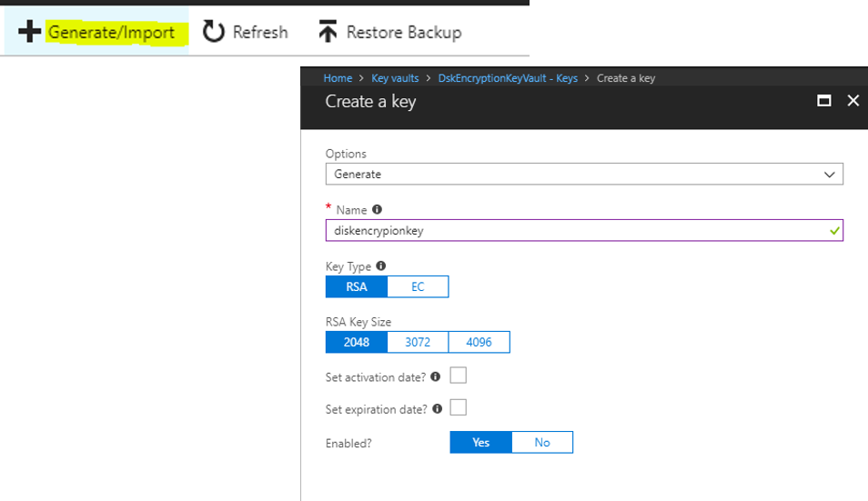Click the Name field containing diskencrypionkey
The image size is (868, 501).
(584, 231)
